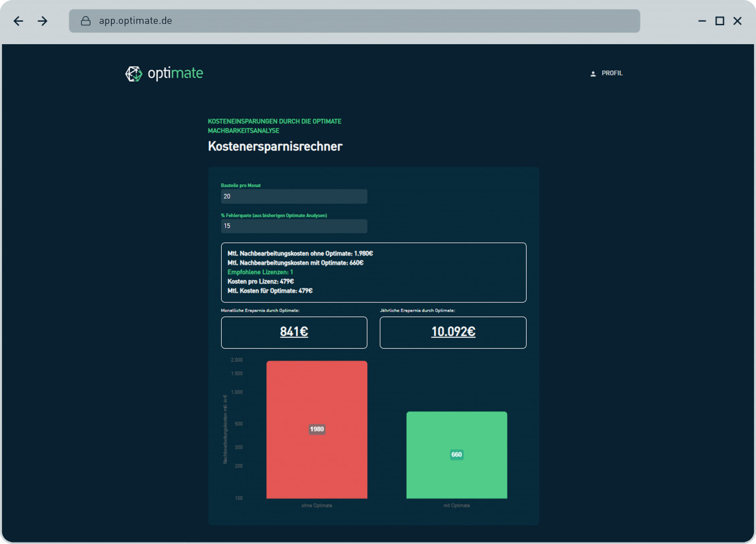Click the Kostenersparnisrechner heading
756x544 pixels.
click(x=275, y=146)
